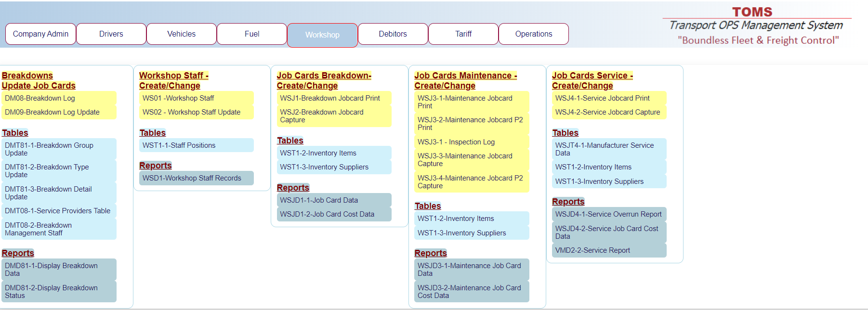Open WSJ1-Breakdown Jobcard Print
This screenshot has width=868, height=310.
pyautogui.click(x=330, y=98)
